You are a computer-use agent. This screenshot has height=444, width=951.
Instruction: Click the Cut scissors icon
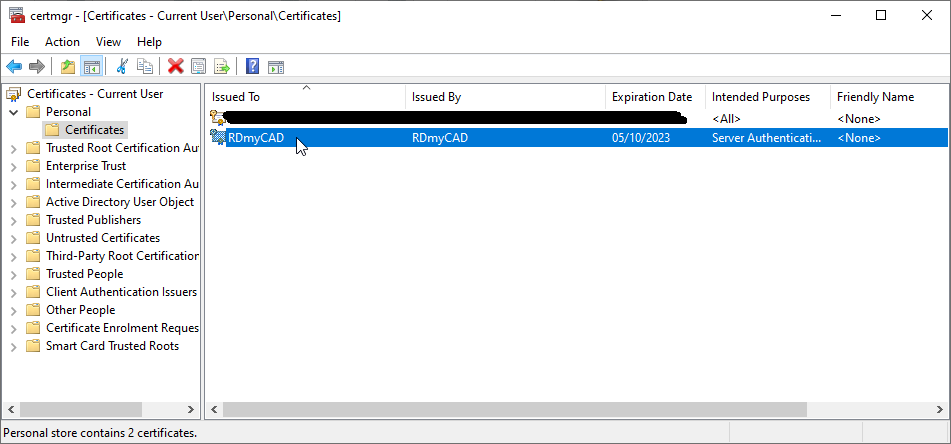tap(122, 66)
